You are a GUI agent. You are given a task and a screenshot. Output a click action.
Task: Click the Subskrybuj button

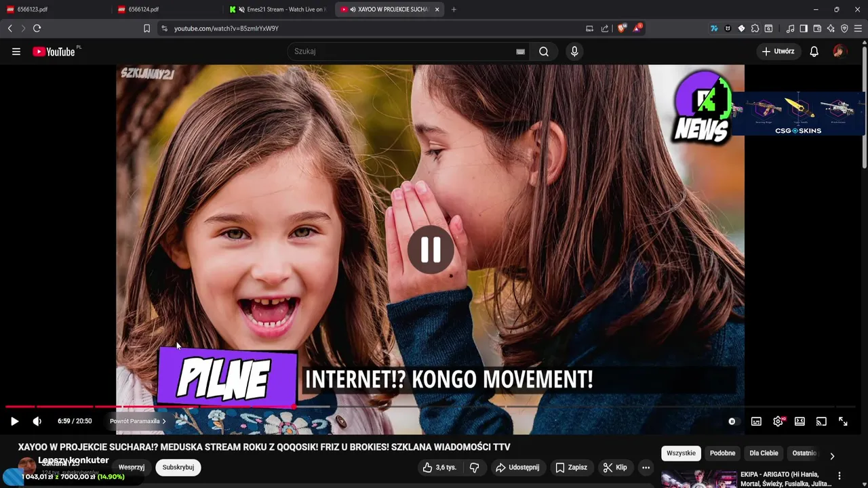pyautogui.click(x=178, y=468)
